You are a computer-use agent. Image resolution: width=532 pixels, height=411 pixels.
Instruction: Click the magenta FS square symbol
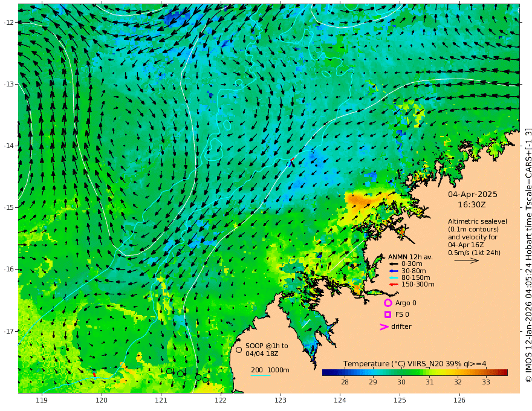point(388,314)
